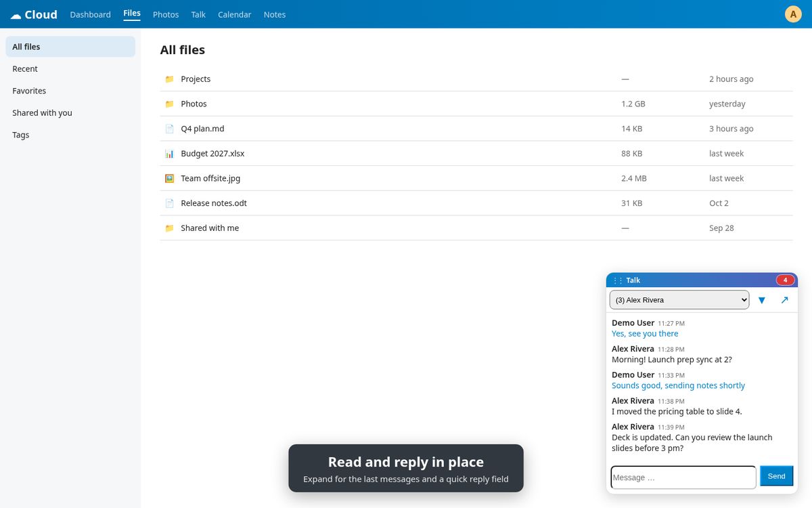Open the user avatar menu
Viewport: 812px width, 508px height.
(793, 14)
